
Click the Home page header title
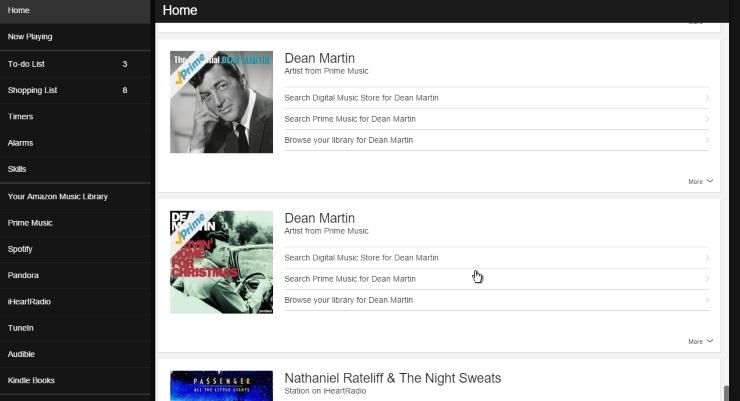click(180, 10)
